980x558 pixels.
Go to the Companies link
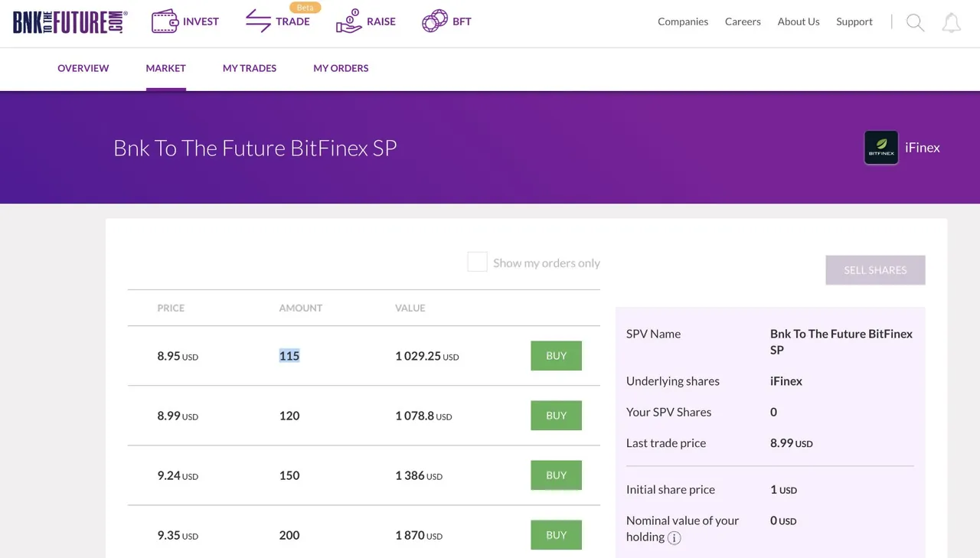click(683, 21)
